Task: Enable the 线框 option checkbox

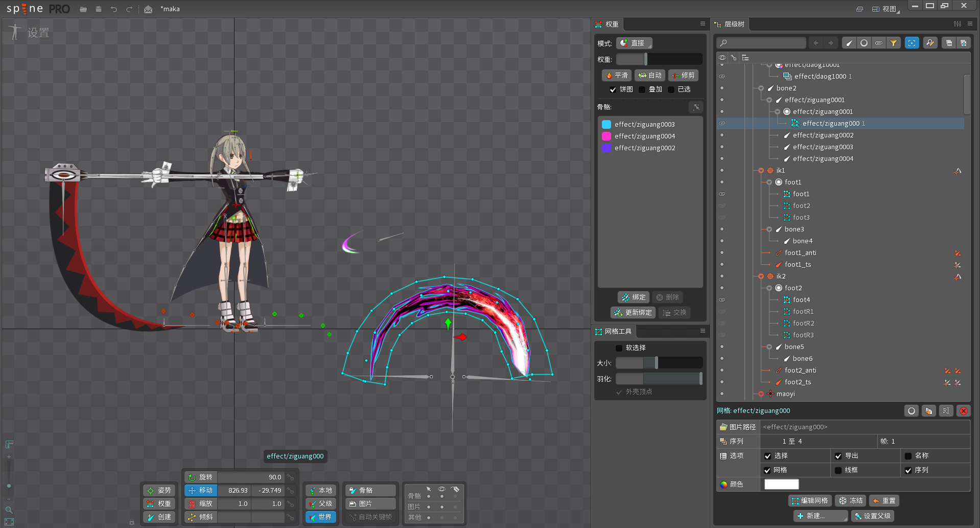Action: pos(838,470)
